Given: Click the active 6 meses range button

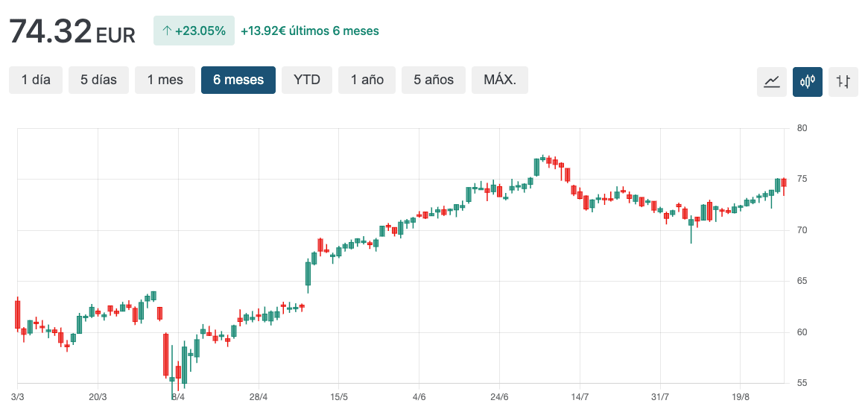Looking at the screenshot, I should point(238,80).
